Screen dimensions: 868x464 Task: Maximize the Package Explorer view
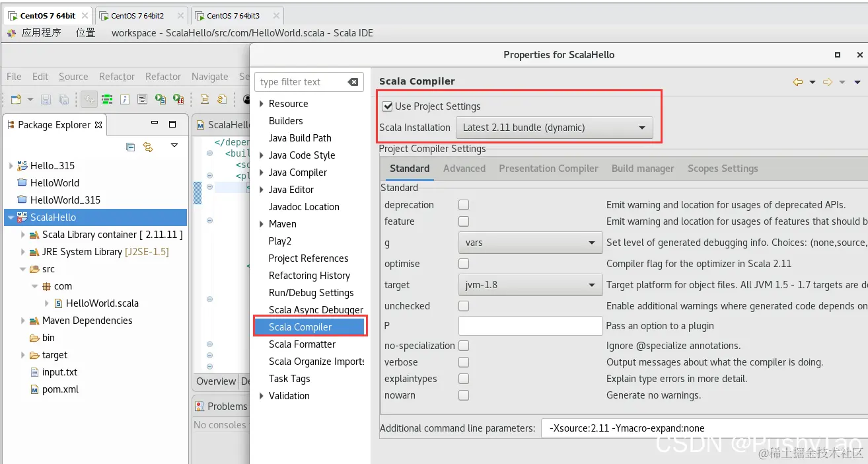click(172, 124)
